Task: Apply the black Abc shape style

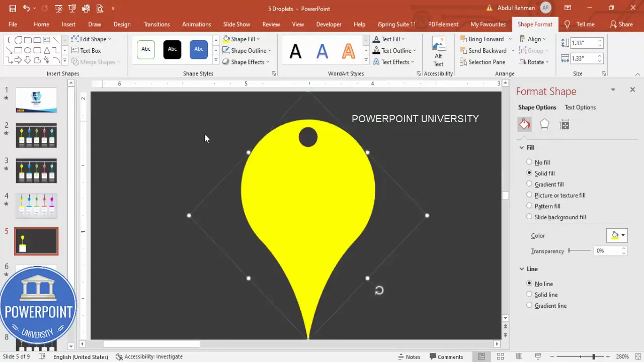Action: 172,49
